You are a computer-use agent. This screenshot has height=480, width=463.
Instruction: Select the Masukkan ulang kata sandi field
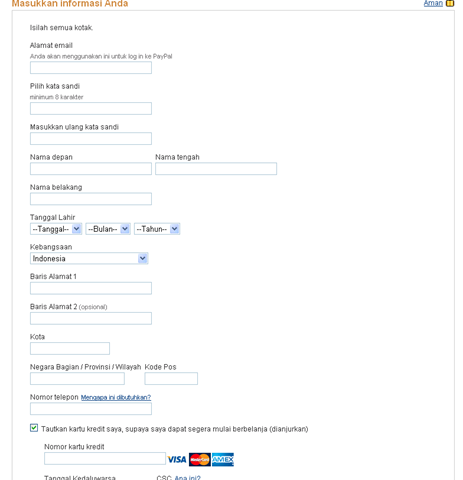click(91, 139)
